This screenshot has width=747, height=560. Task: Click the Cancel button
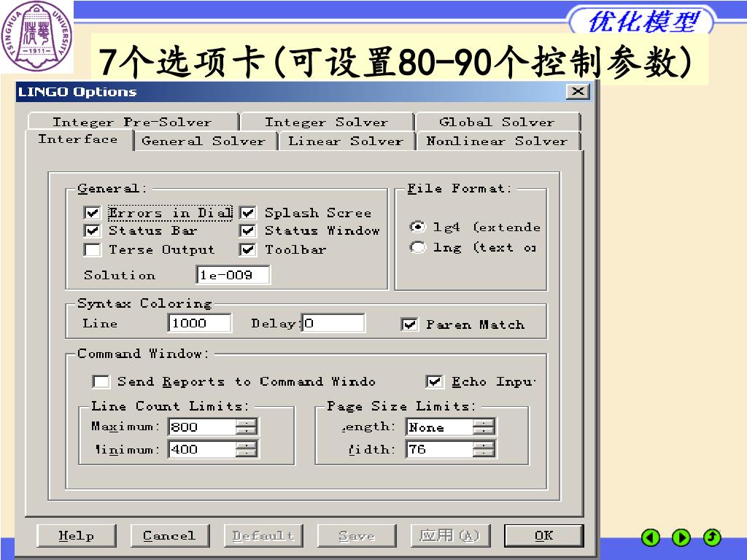(x=169, y=536)
